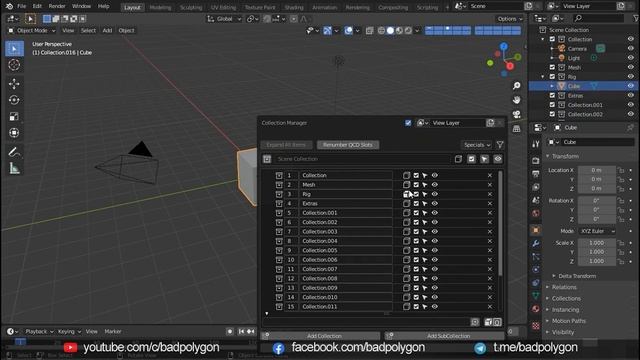Toggle Collection.001 selectability arrow icon
Screen dimensions: 640x360
point(425,213)
